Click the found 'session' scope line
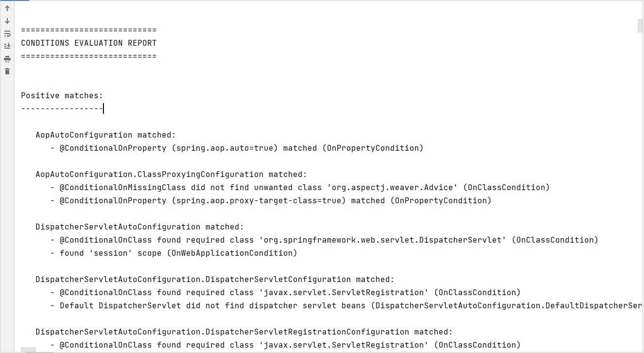This screenshot has width=644, height=353. click(174, 253)
